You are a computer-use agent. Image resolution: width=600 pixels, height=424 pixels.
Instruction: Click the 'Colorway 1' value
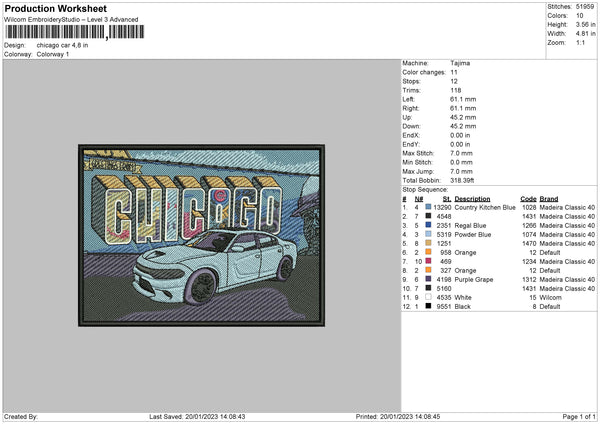pyautogui.click(x=53, y=54)
